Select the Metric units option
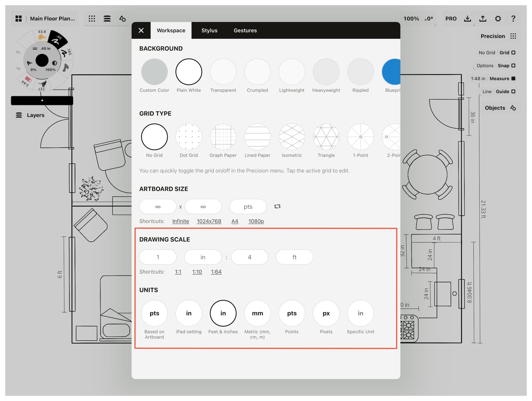Image resolution: width=532 pixels, height=401 pixels. (257, 313)
